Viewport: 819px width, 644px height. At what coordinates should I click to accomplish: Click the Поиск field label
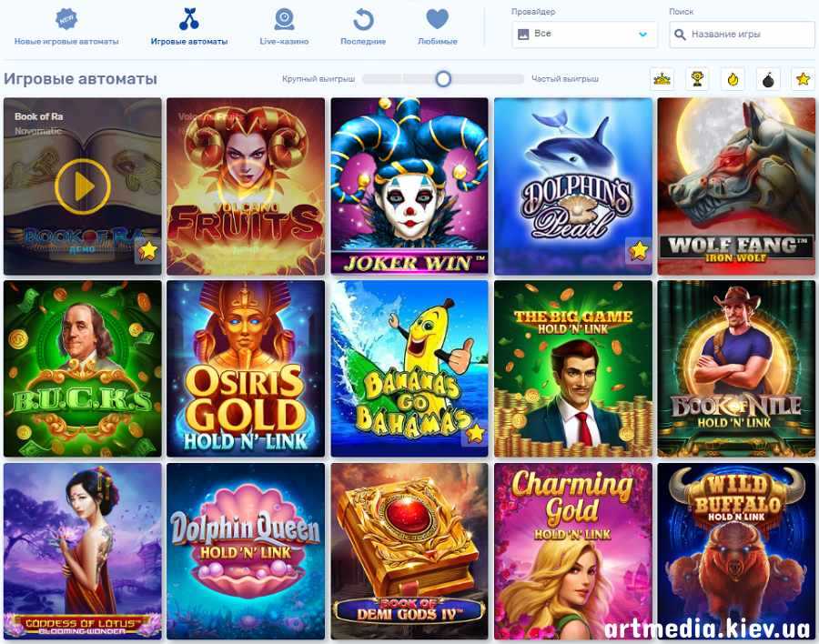(x=682, y=12)
